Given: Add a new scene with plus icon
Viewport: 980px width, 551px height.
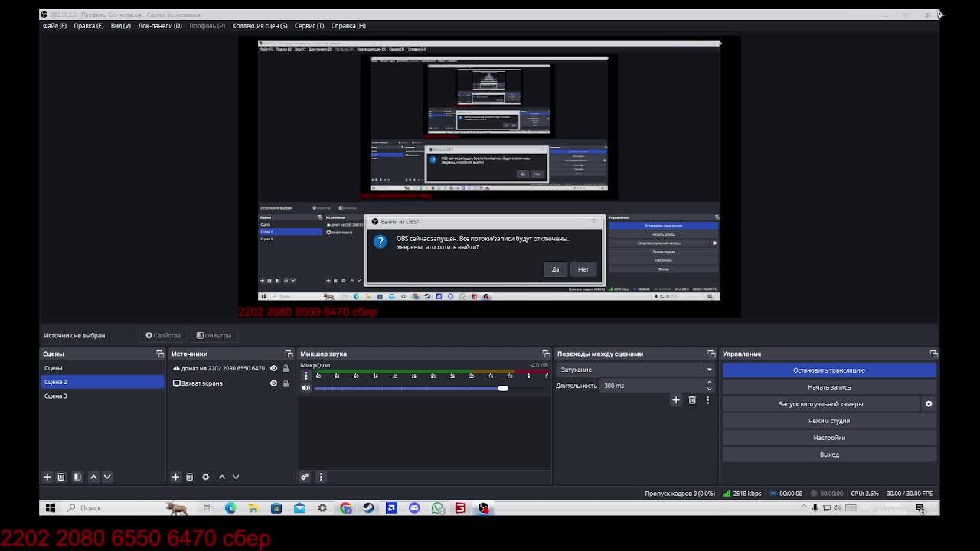Looking at the screenshot, I should (x=47, y=477).
